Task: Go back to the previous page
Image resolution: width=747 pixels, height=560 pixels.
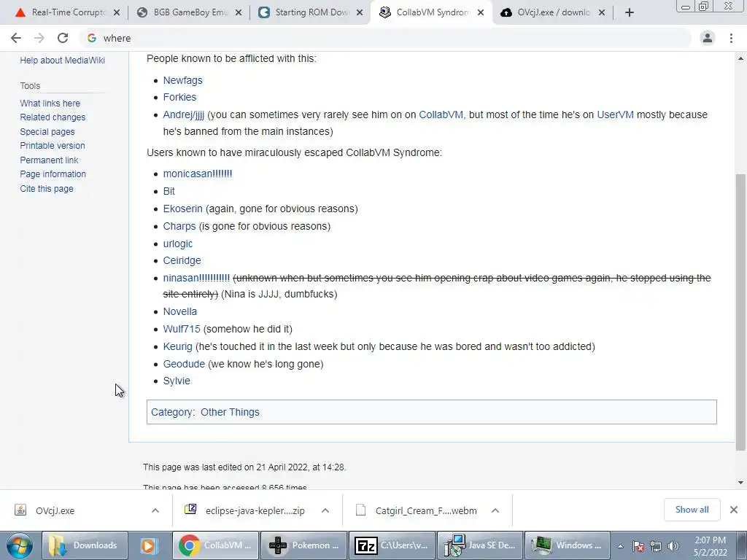Action: pos(16,38)
